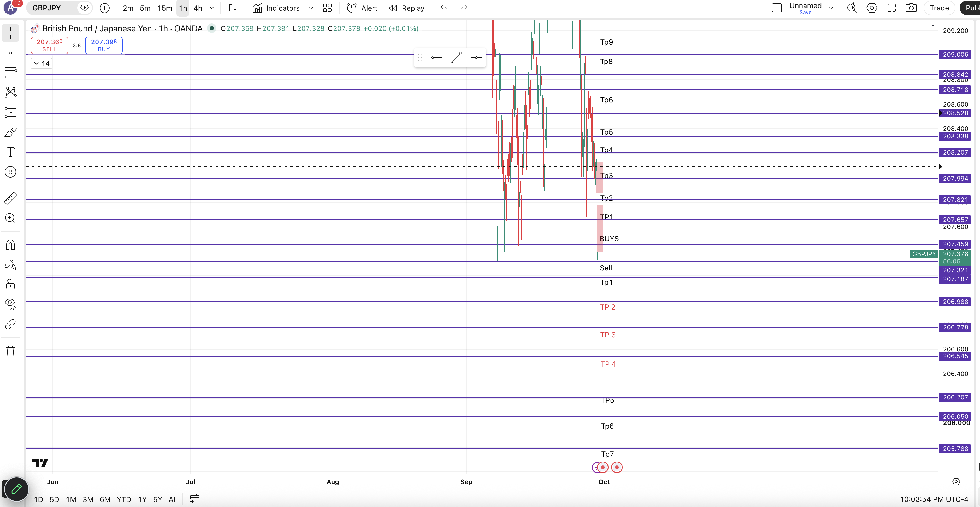Screen dimensions: 980x507
Task: Select the ruler measure tool
Action: tap(11, 198)
